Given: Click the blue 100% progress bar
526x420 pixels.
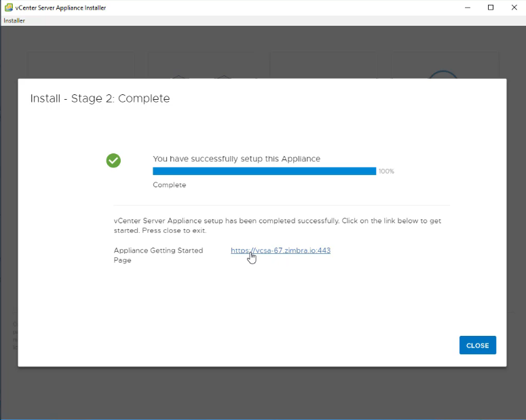Looking at the screenshot, I should click(x=264, y=171).
